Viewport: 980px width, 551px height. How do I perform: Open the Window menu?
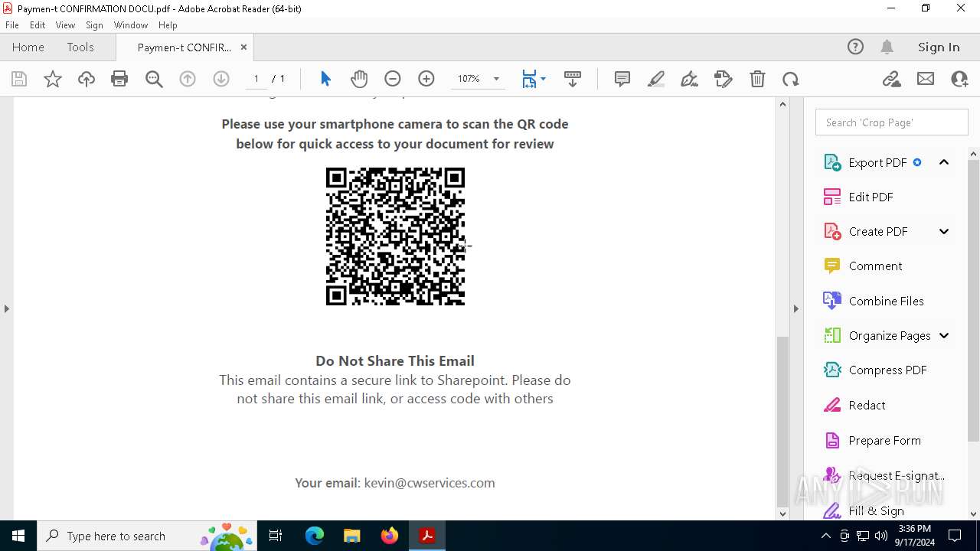(x=131, y=25)
